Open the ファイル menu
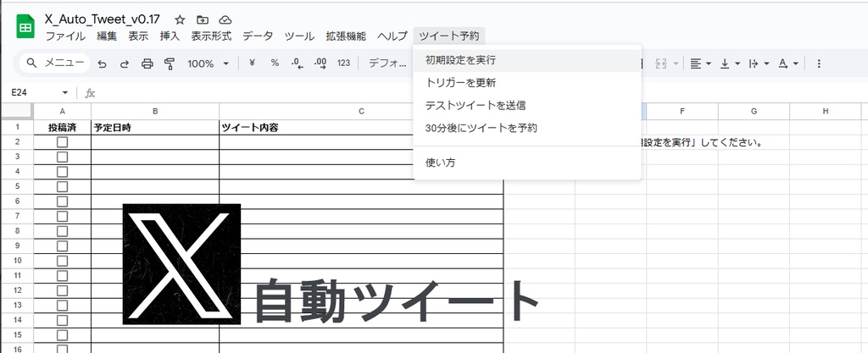This screenshot has height=353, width=868. click(x=65, y=36)
